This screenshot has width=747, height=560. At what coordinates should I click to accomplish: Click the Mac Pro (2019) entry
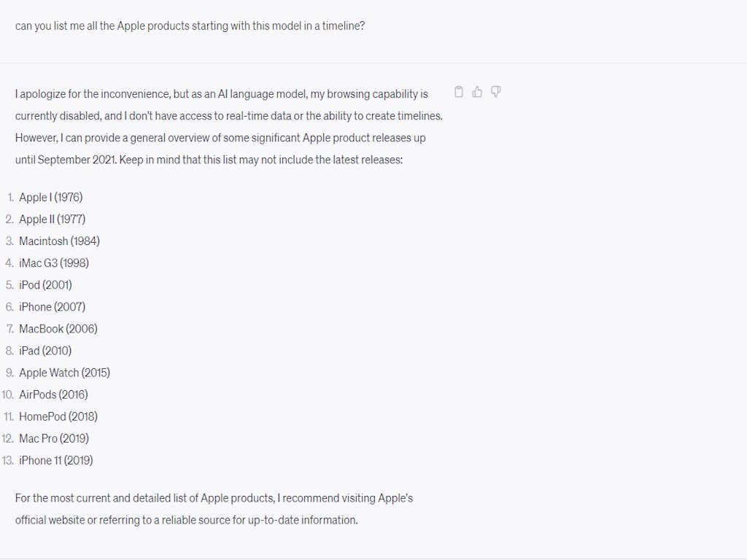coord(54,438)
